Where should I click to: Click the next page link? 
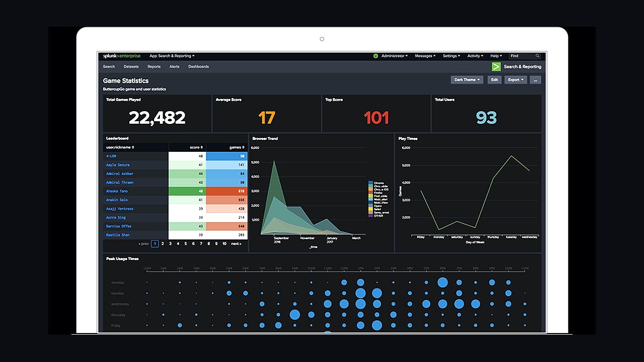(x=237, y=243)
